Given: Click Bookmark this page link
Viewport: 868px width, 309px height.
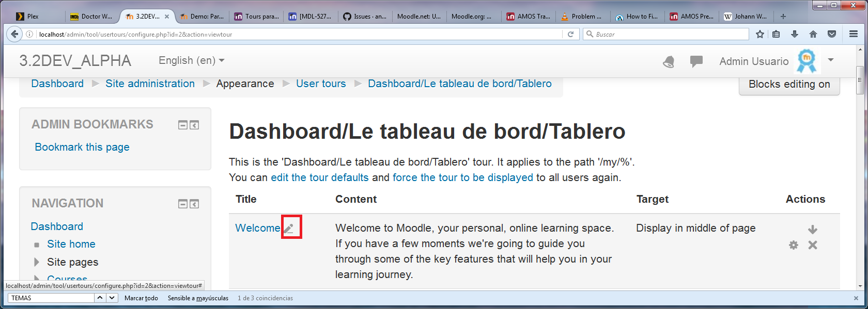Looking at the screenshot, I should point(82,147).
